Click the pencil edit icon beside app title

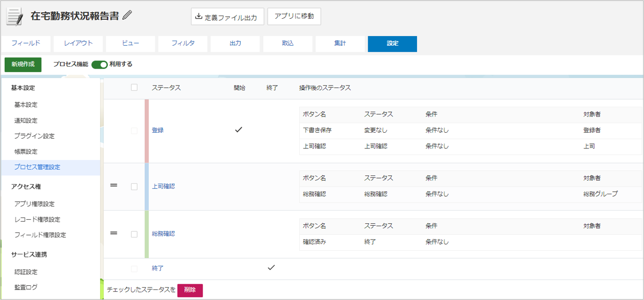click(x=127, y=15)
